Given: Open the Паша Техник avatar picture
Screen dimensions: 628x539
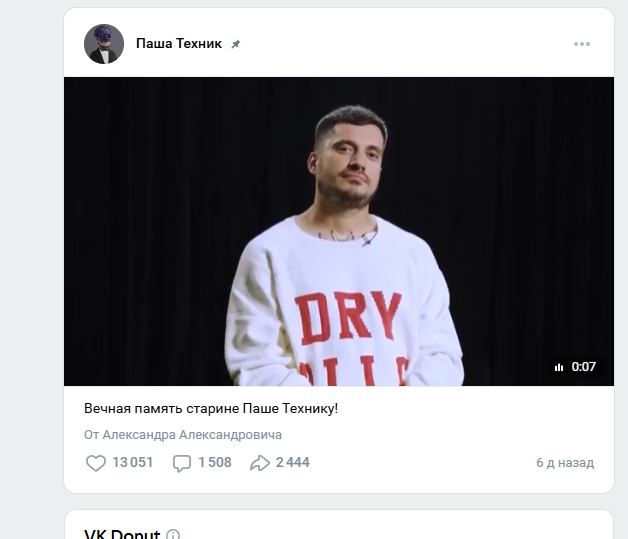Looking at the screenshot, I should click(104, 44).
